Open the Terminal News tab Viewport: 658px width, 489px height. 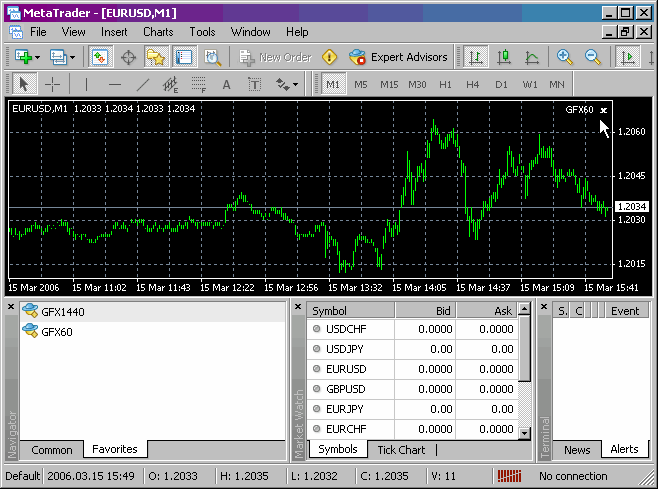pos(577,450)
